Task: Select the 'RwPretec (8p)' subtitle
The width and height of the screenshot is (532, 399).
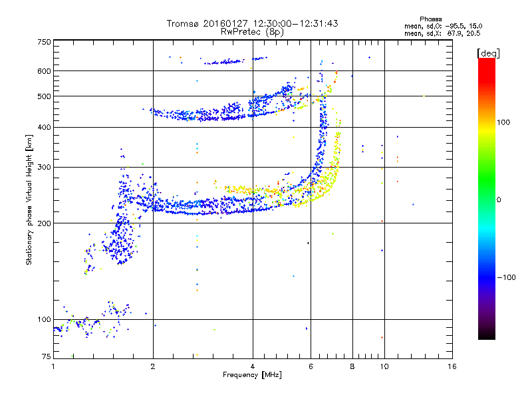Action: point(252,32)
